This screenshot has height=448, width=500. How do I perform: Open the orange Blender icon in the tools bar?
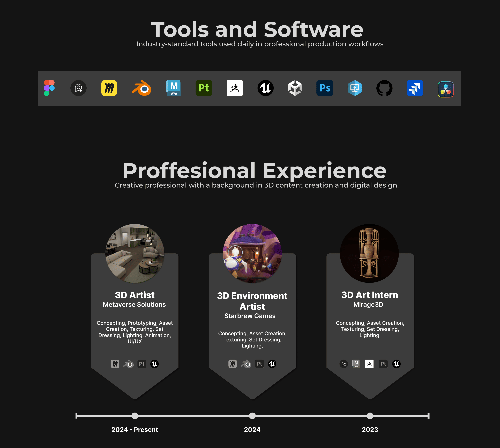click(141, 88)
